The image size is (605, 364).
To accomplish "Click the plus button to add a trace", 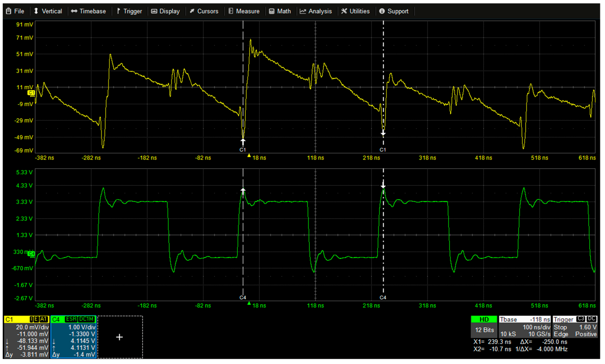I will tap(119, 337).
